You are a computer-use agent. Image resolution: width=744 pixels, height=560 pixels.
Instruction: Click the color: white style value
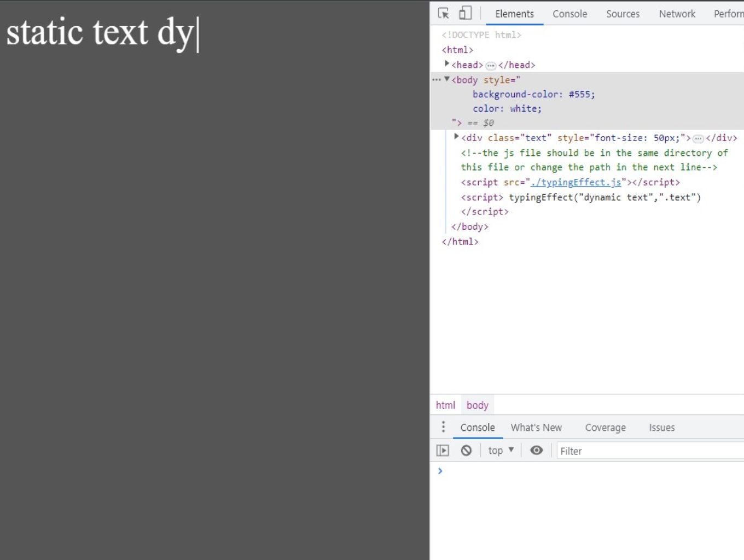coord(507,108)
